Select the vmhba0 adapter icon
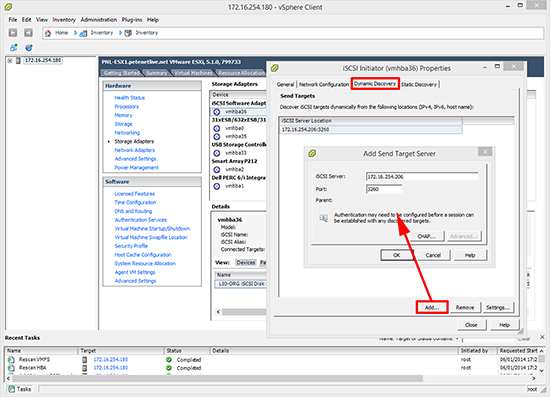The width and height of the screenshot is (550, 397). (x=217, y=128)
